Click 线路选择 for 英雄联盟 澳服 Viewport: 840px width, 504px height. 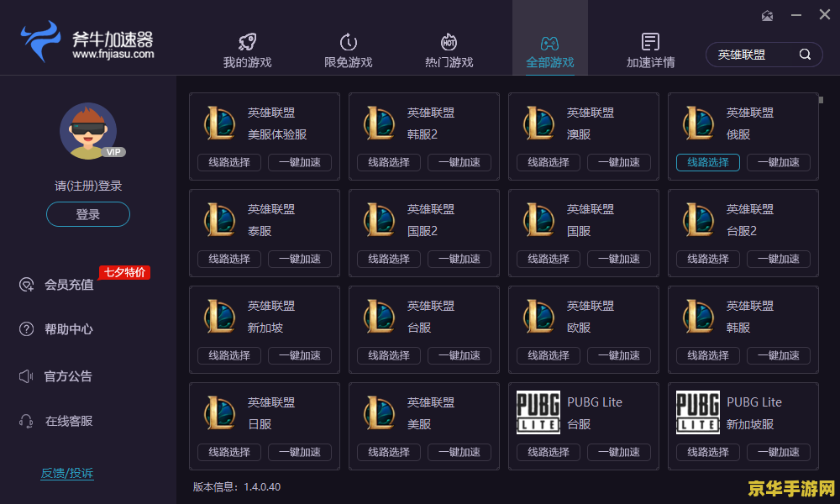tap(549, 162)
